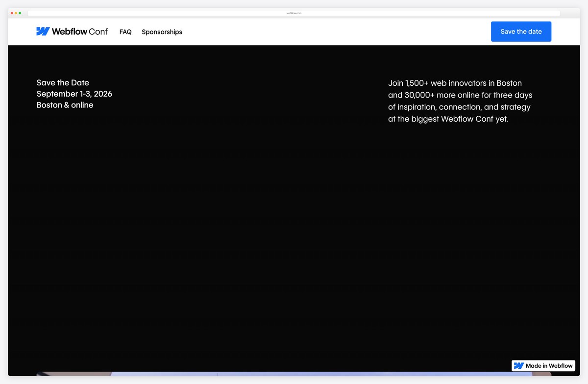The image size is (588, 384).
Task: Click the Made in Webflow badge text
Action: click(x=549, y=366)
